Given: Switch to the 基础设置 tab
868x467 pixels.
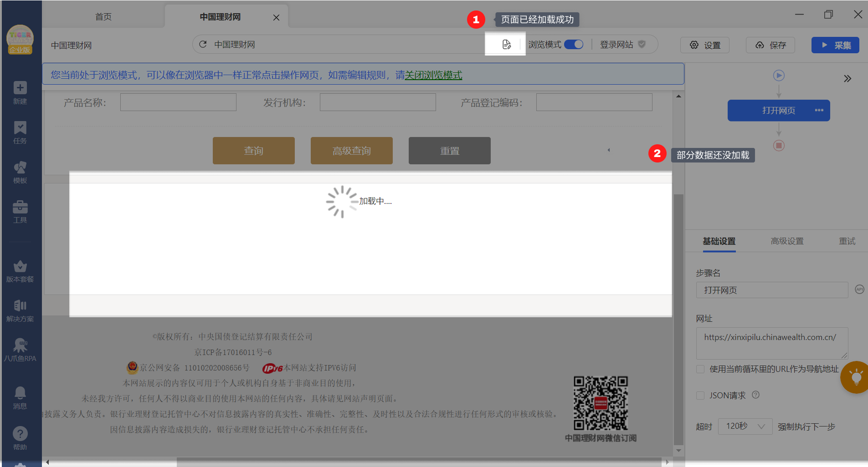Looking at the screenshot, I should tap(719, 241).
